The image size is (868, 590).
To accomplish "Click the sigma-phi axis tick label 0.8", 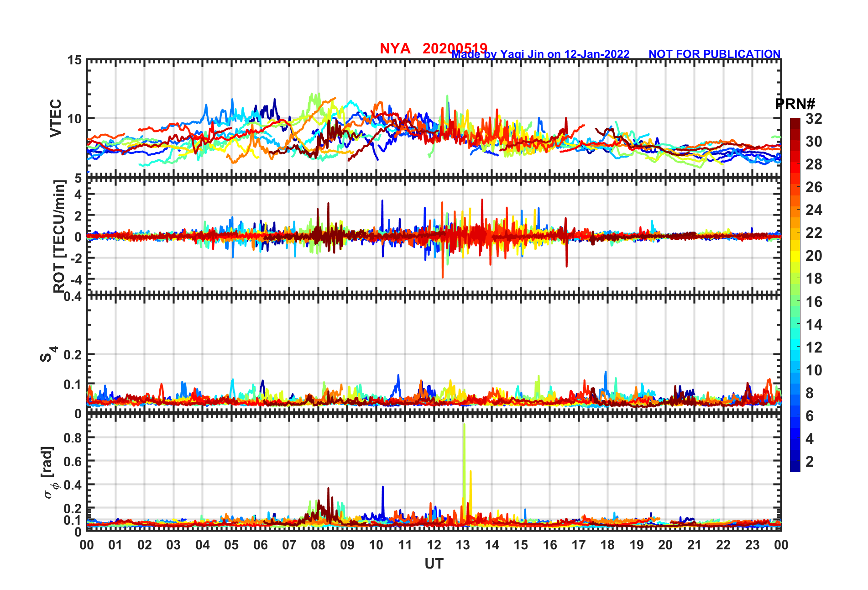I will tap(73, 438).
